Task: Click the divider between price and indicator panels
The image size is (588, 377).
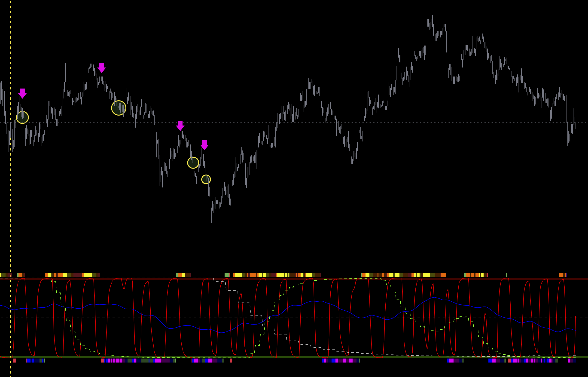Action: 294,259
